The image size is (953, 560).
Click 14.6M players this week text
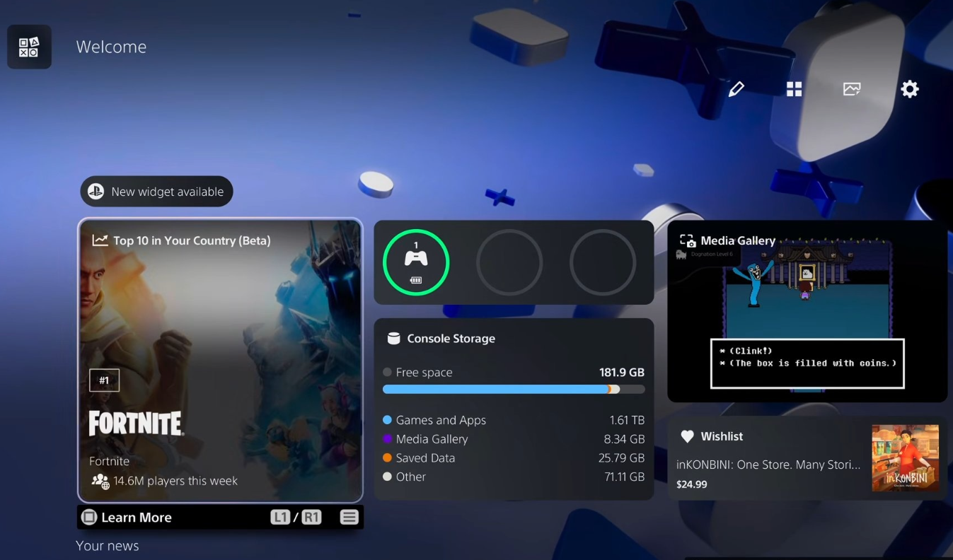point(175,481)
